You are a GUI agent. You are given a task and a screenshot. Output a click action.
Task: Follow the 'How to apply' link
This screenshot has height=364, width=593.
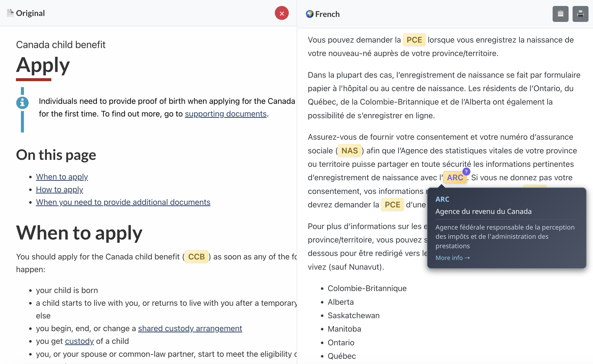tap(59, 189)
